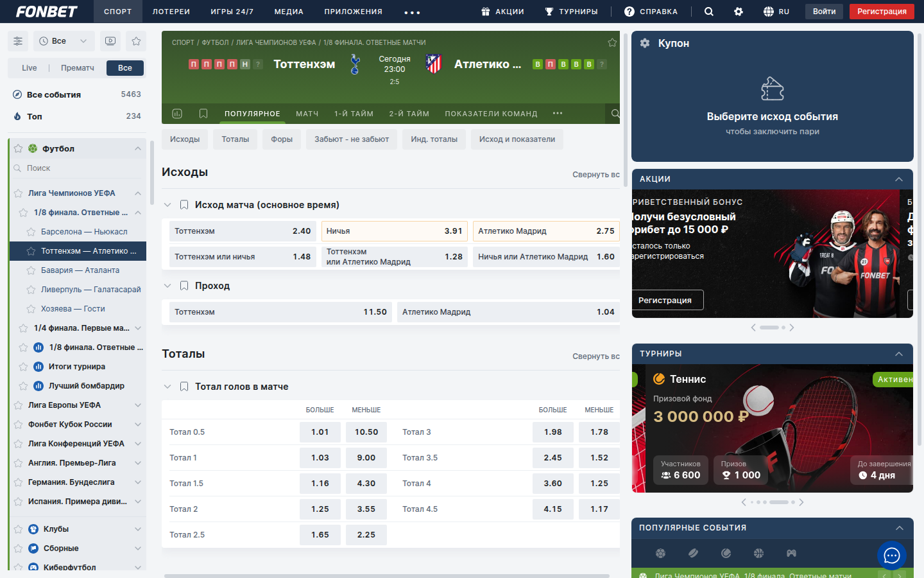This screenshot has width=924, height=578.
Task: Add the Tottenham match to favorites via header star
Action: (x=612, y=42)
